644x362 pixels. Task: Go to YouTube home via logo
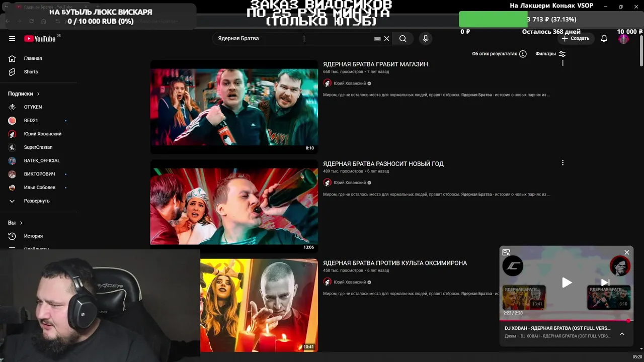coord(40,39)
